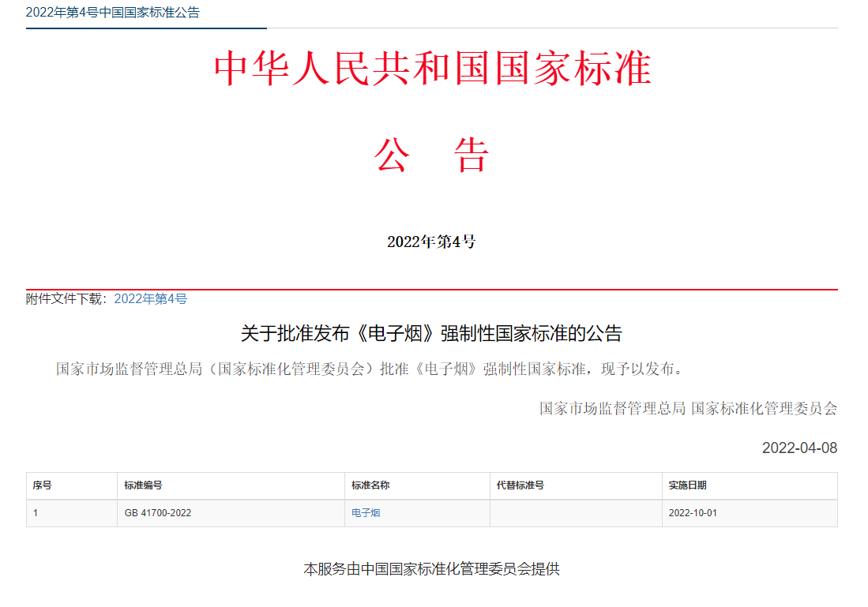Click the 标准名称 column header
868x607 pixels.
coord(370,485)
